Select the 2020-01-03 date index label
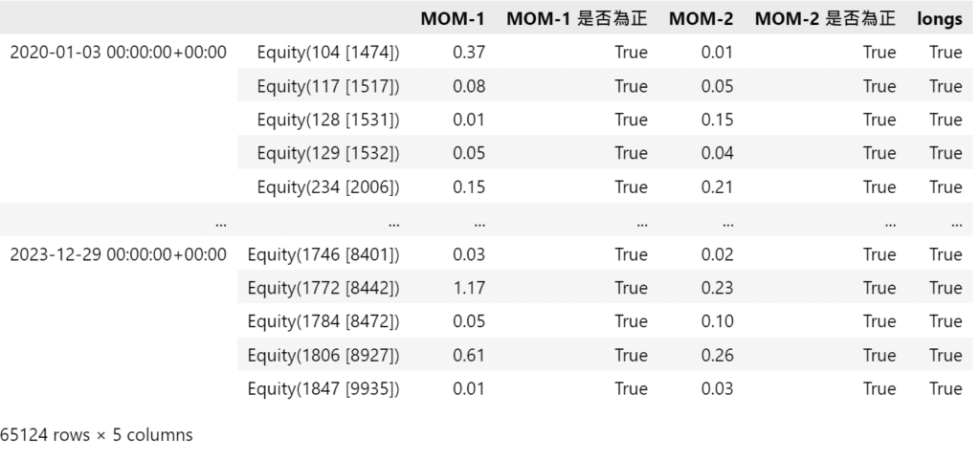The image size is (980, 460). tap(119, 53)
